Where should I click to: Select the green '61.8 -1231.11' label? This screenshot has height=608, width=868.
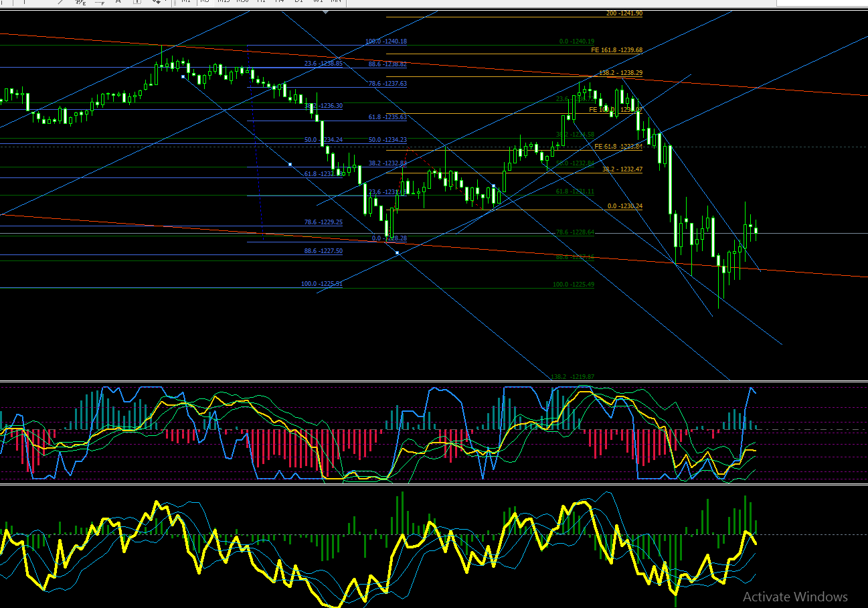pyautogui.click(x=576, y=192)
